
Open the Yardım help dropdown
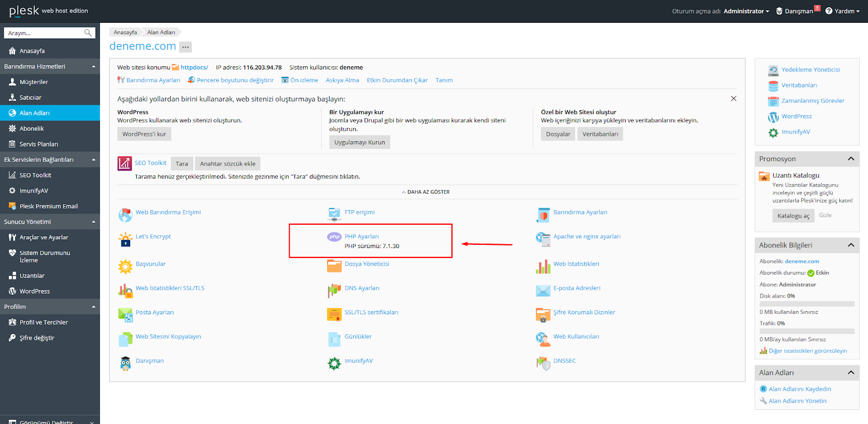[x=843, y=11]
